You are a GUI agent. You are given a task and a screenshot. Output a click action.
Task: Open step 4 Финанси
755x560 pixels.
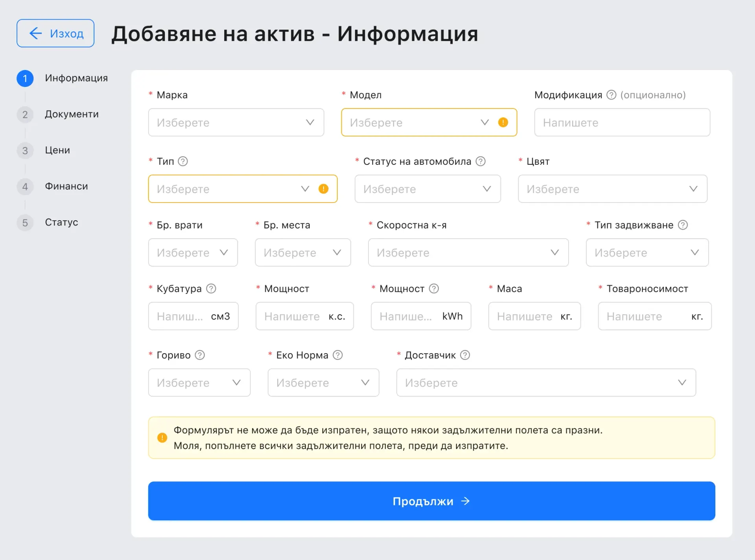coord(52,186)
